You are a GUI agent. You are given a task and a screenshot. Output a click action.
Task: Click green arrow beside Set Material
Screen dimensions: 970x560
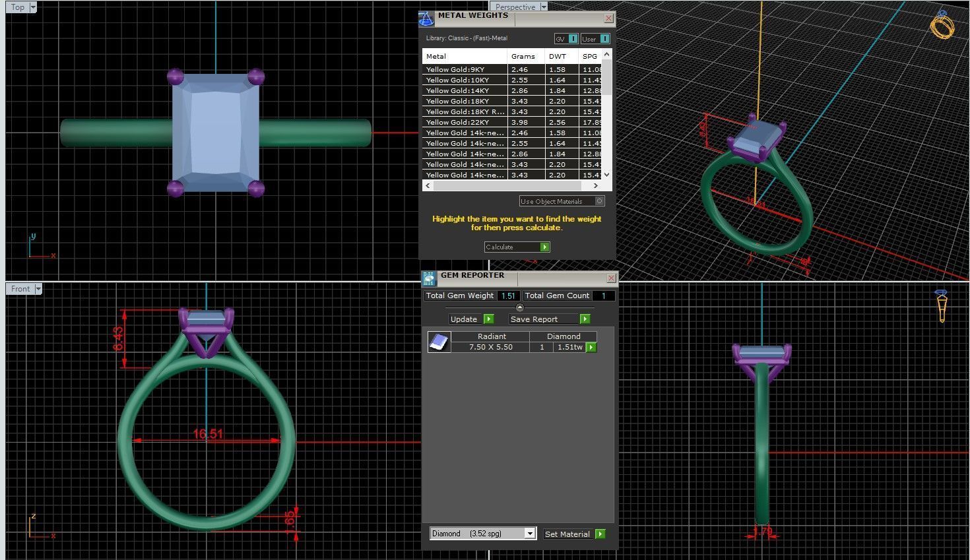tap(600, 534)
